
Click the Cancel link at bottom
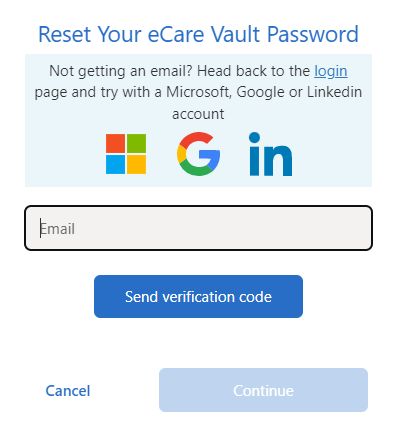(68, 391)
